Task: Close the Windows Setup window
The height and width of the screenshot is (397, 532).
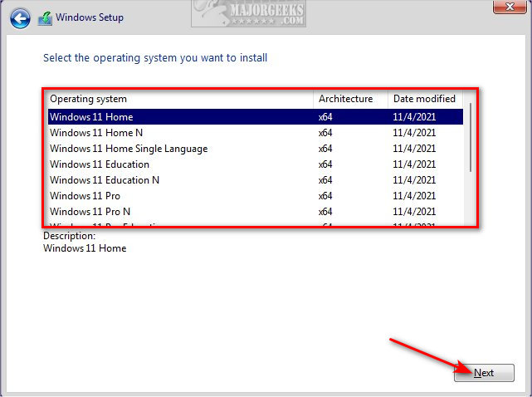Action: click(509, 7)
